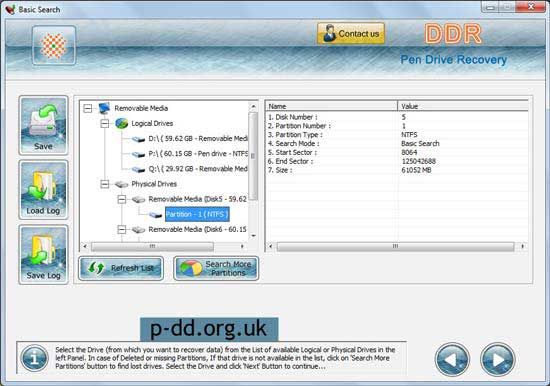The height and width of the screenshot is (386, 550).
Task: Select the '3. Partition Type :' row
Action: pyautogui.click(x=397, y=135)
